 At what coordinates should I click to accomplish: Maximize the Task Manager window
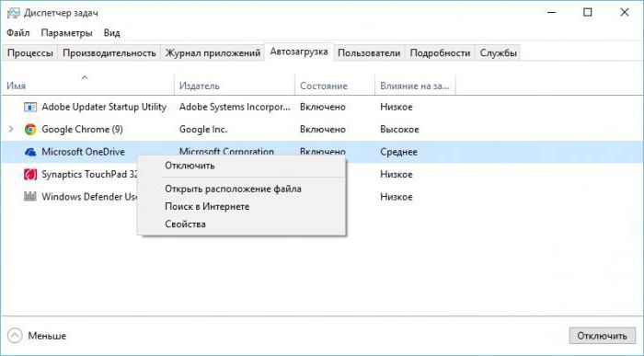coord(588,12)
